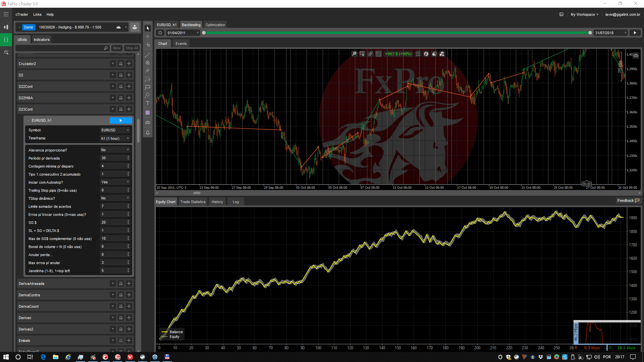Select the crosshair tool

point(148,36)
